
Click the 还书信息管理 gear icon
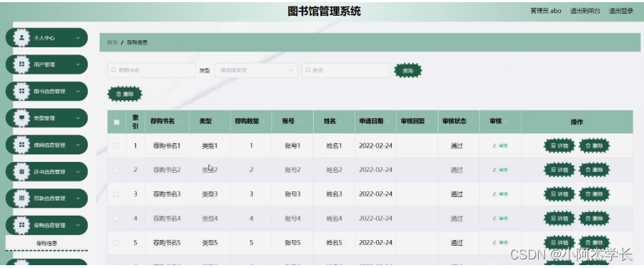21,171
